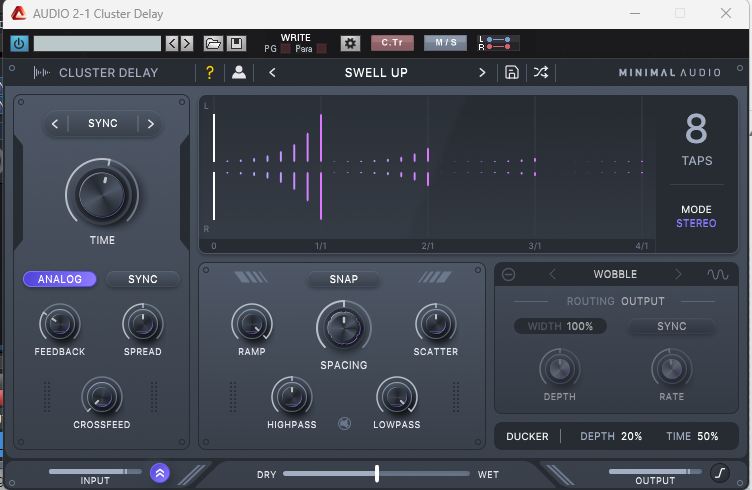Click the purple double-chevron boost icon
This screenshot has width=752, height=490.
click(160, 473)
